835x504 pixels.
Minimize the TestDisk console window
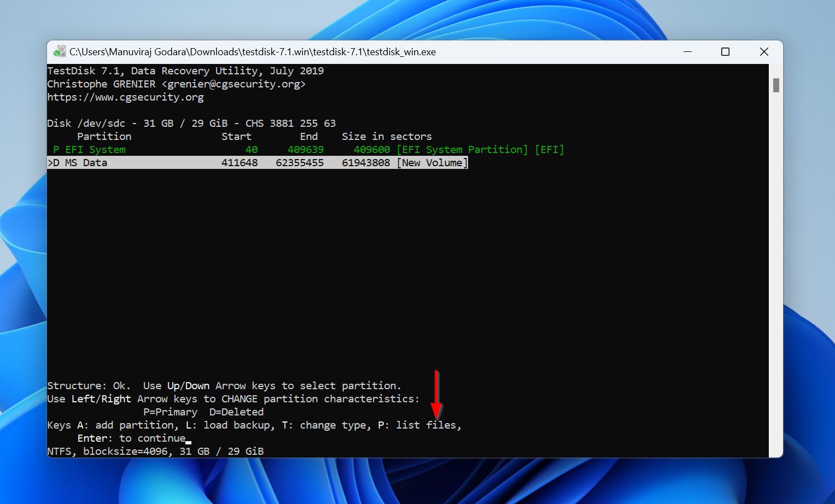[x=688, y=52]
